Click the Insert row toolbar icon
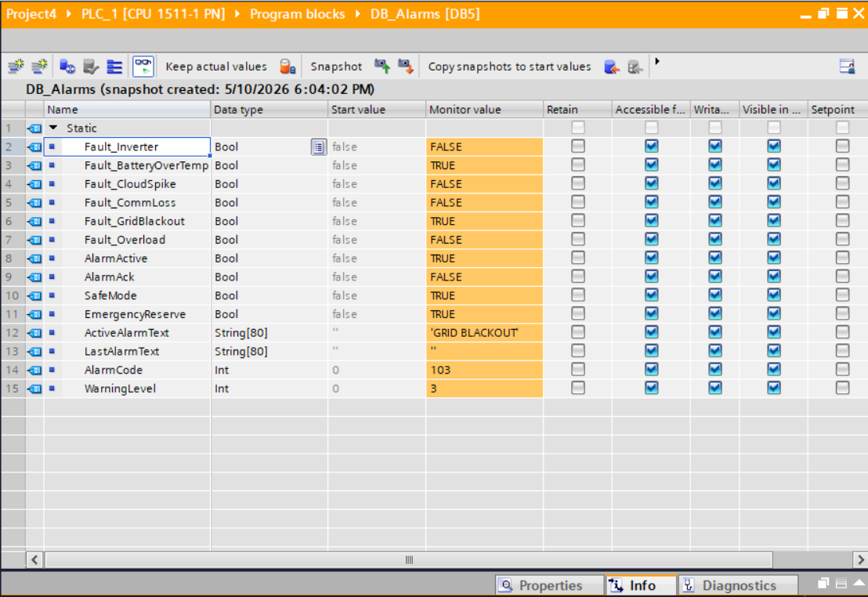This screenshot has width=868, height=597. (16, 67)
